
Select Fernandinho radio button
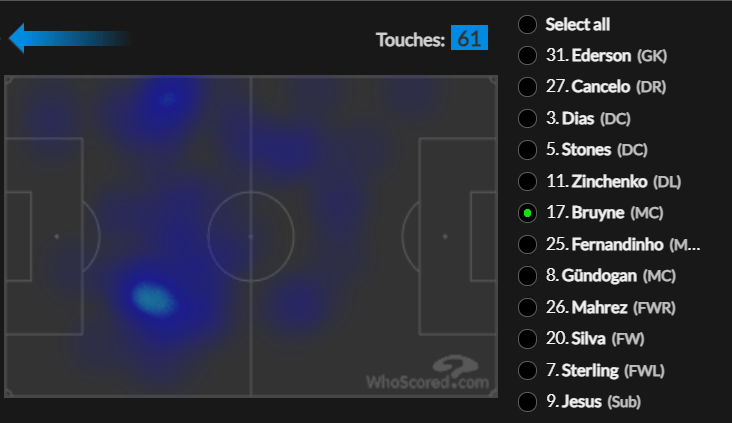[x=527, y=245]
